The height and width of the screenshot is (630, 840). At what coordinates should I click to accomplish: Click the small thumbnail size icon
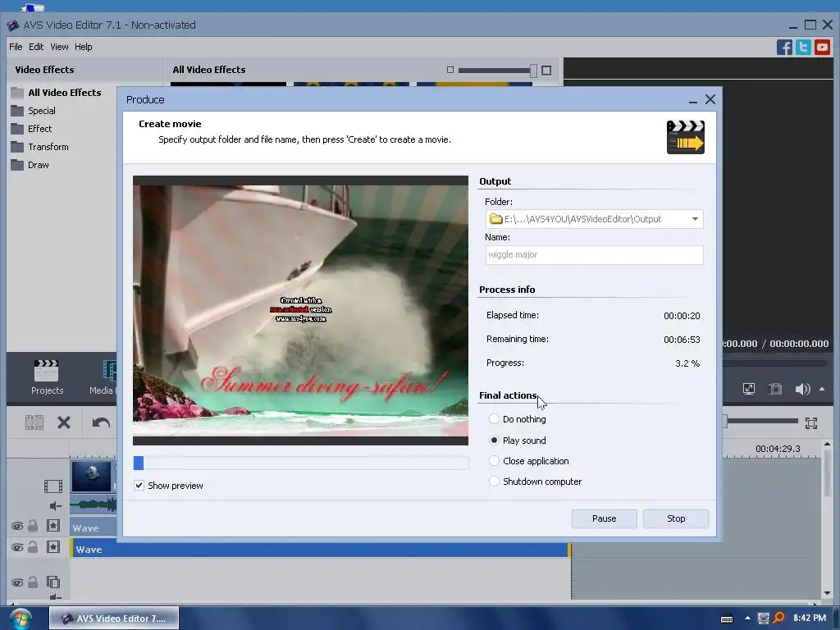point(450,70)
